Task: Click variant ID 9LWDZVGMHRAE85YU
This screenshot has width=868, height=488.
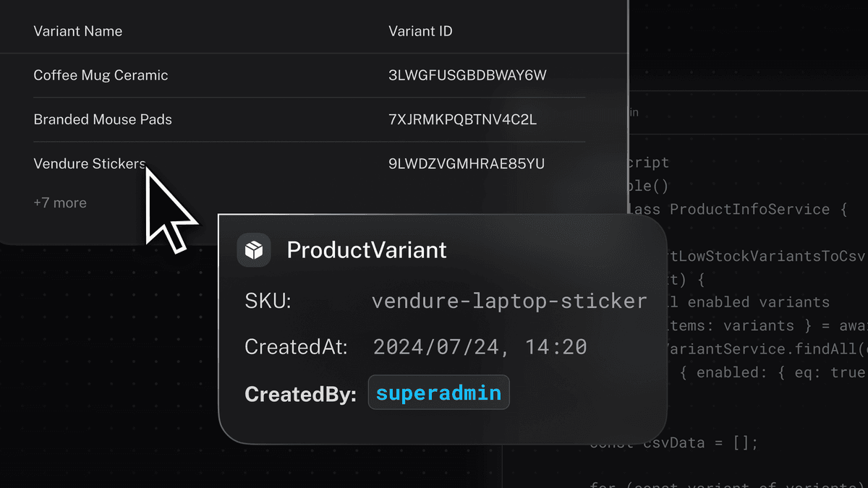Action: point(467,164)
